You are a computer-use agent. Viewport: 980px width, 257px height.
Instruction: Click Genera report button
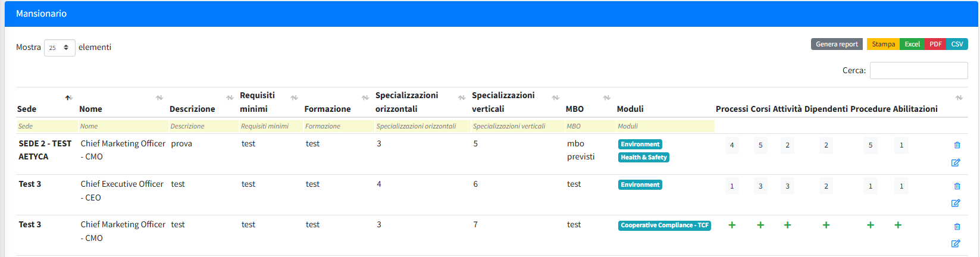point(837,44)
